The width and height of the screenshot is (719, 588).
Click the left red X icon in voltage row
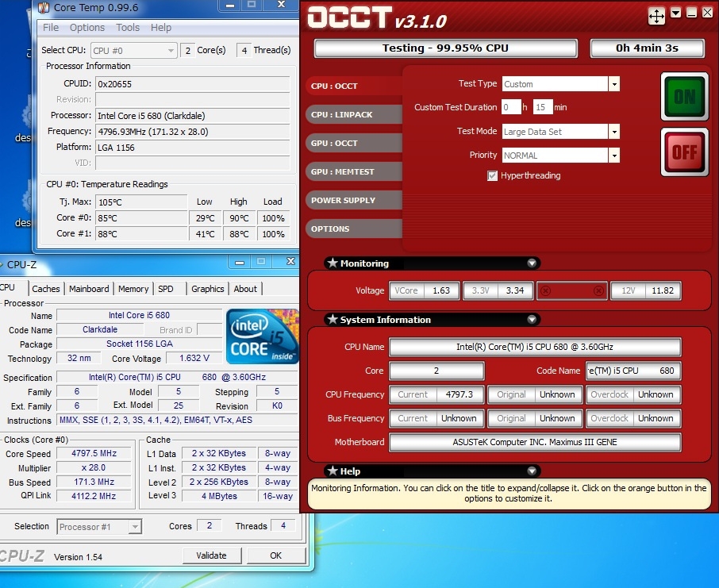545,290
